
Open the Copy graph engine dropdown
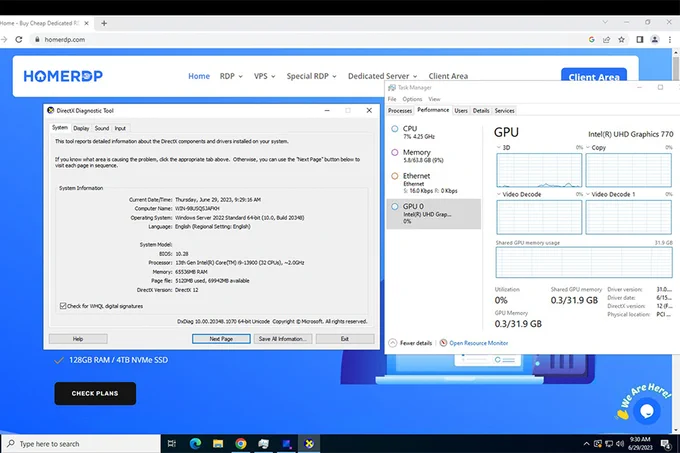coord(588,147)
